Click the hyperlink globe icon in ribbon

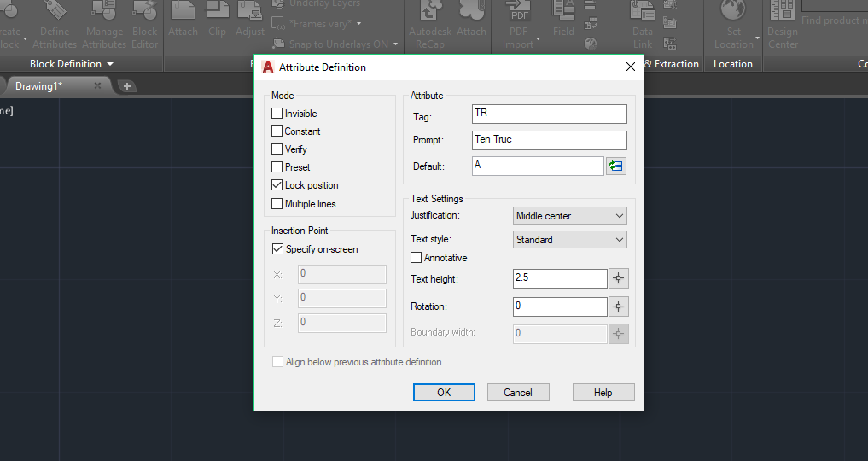pos(591,44)
